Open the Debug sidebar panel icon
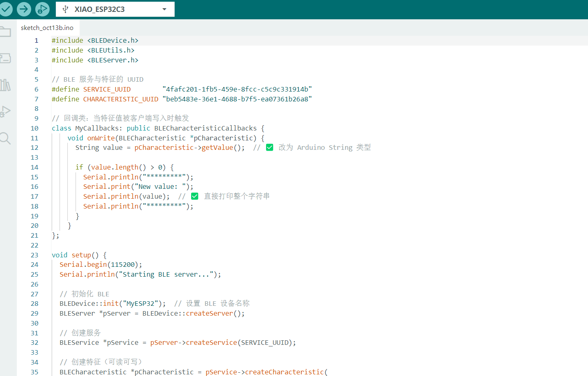The height and width of the screenshot is (376, 588). tap(5, 112)
